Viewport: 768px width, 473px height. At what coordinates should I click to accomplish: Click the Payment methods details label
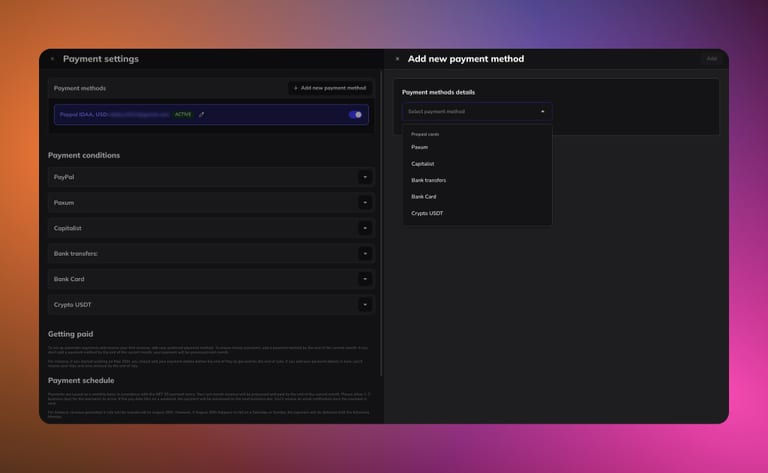click(x=438, y=92)
